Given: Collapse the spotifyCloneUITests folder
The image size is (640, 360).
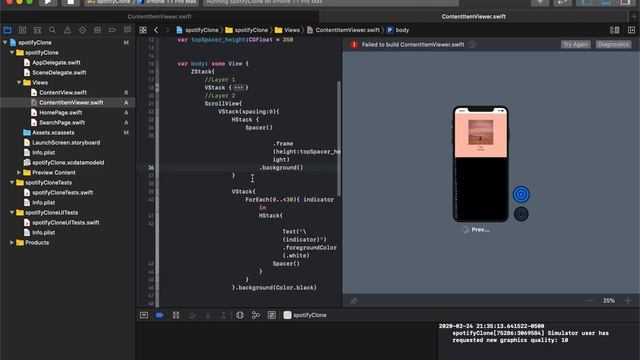Looking at the screenshot, I should [x=12, y=213].
